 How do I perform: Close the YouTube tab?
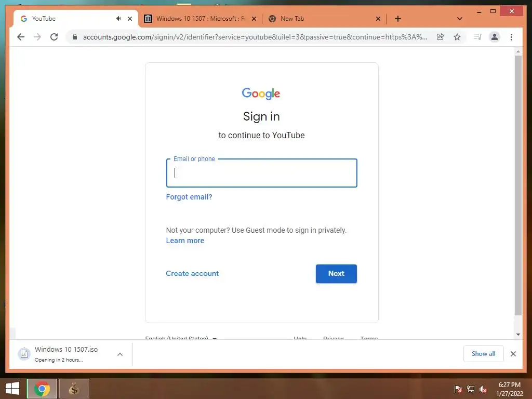pos(129,19)
